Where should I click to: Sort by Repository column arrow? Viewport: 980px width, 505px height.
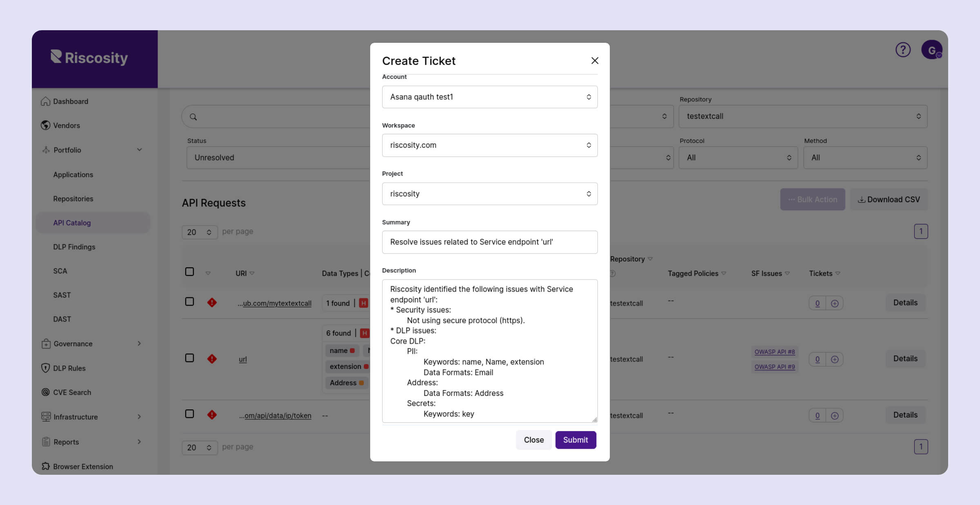tap(650, 259)
